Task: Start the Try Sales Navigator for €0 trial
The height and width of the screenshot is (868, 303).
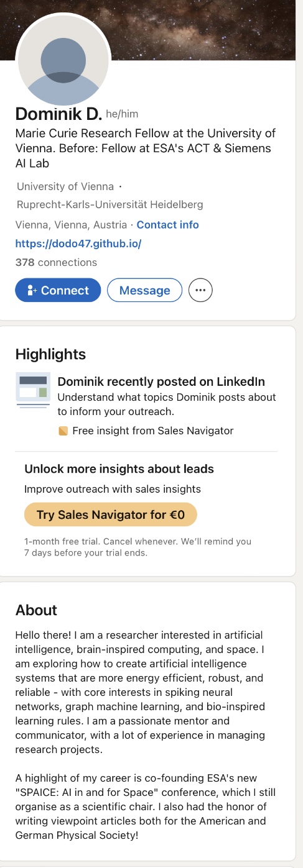Action: point(110,514)
